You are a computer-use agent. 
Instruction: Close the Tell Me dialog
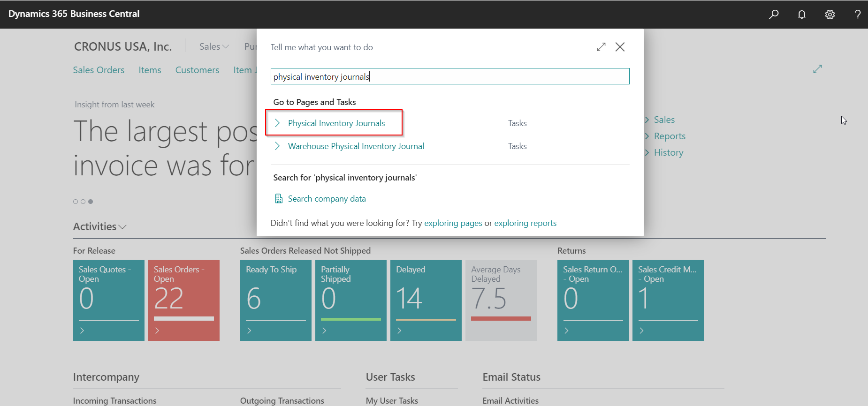(620, 47)
